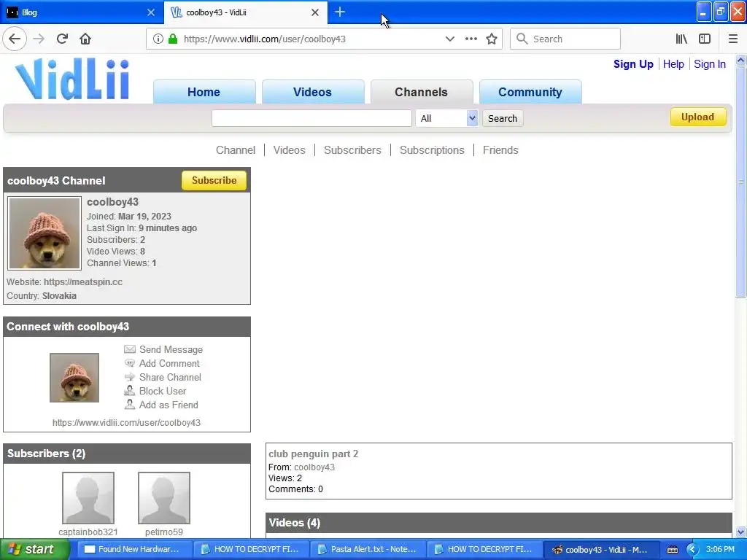
Task: Select the Videos sub-navigation link
Action: [289, 150]
